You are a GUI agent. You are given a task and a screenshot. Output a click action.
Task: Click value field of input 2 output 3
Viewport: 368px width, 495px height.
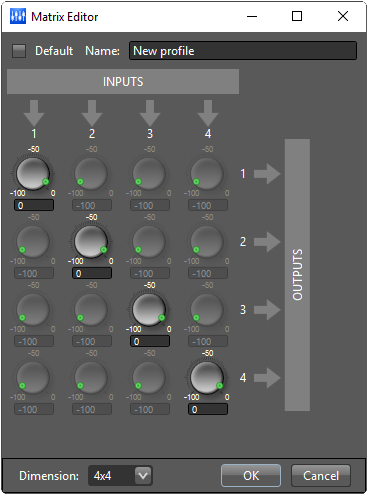92,341
